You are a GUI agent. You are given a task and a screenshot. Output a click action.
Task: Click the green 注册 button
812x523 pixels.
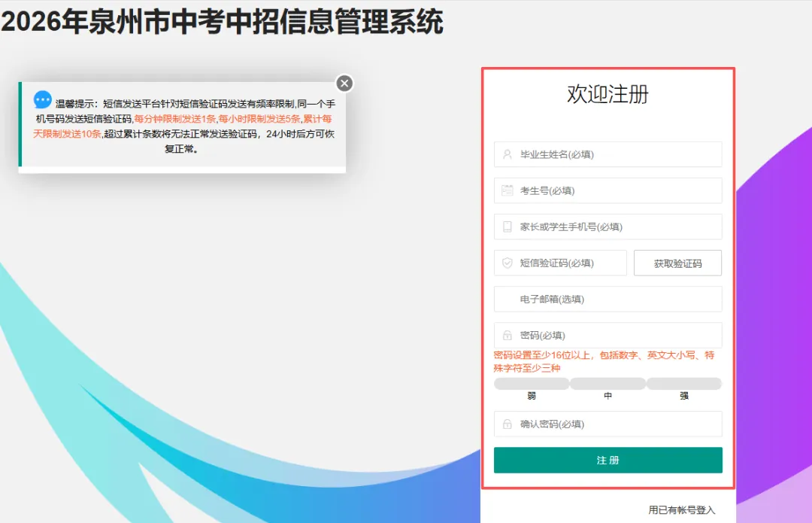point(608,461)
